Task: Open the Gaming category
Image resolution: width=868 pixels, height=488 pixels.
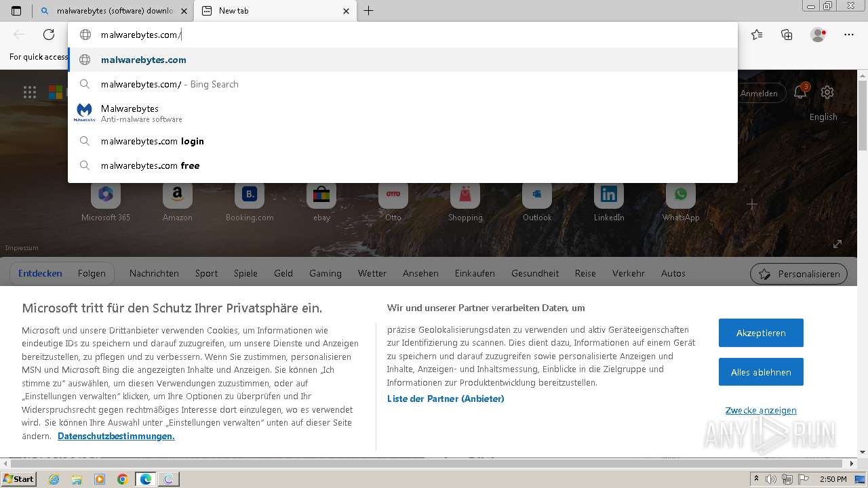Action: pos(325,273)
